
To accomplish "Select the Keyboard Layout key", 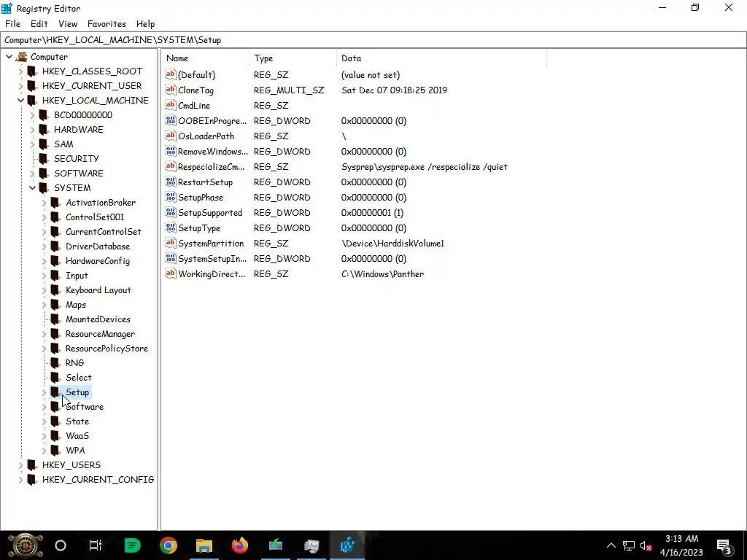I will coord(98,290).
